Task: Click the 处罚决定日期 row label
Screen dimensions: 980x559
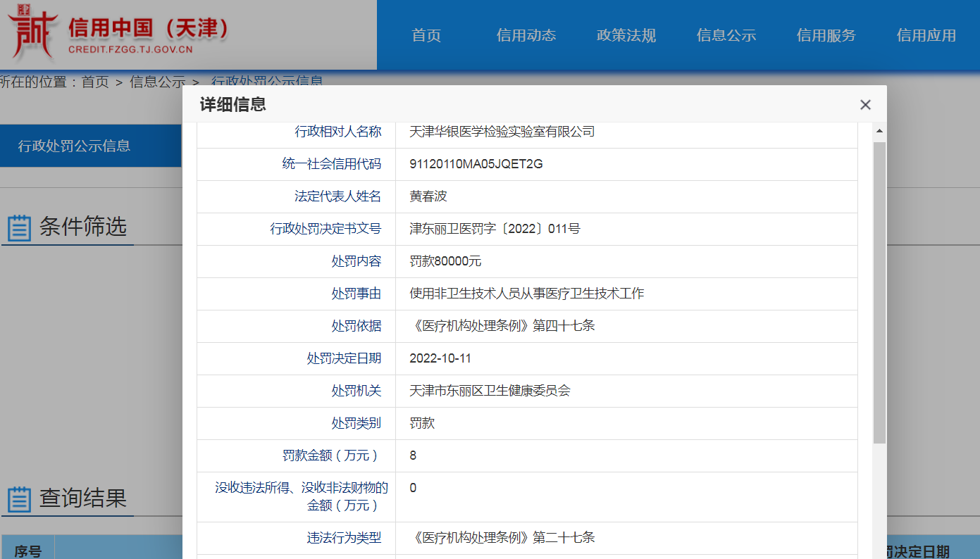Action: [x=345, y=358]
